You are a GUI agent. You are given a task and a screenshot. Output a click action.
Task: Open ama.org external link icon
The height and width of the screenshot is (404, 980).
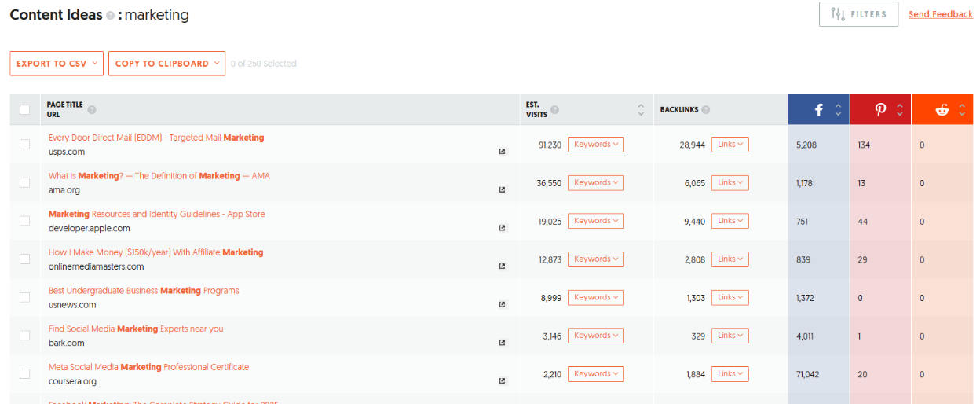click(x=503, y=190)
